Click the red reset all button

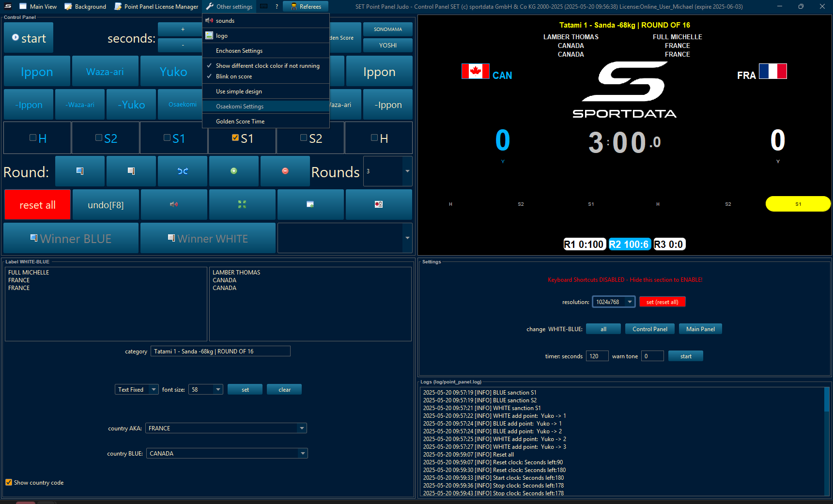tap(37, 205)
